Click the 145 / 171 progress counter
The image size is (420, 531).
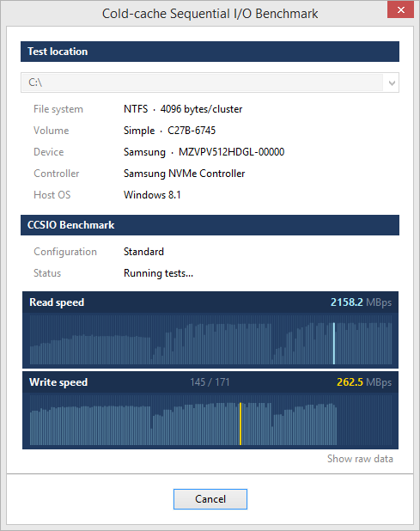tap(210, 382)
